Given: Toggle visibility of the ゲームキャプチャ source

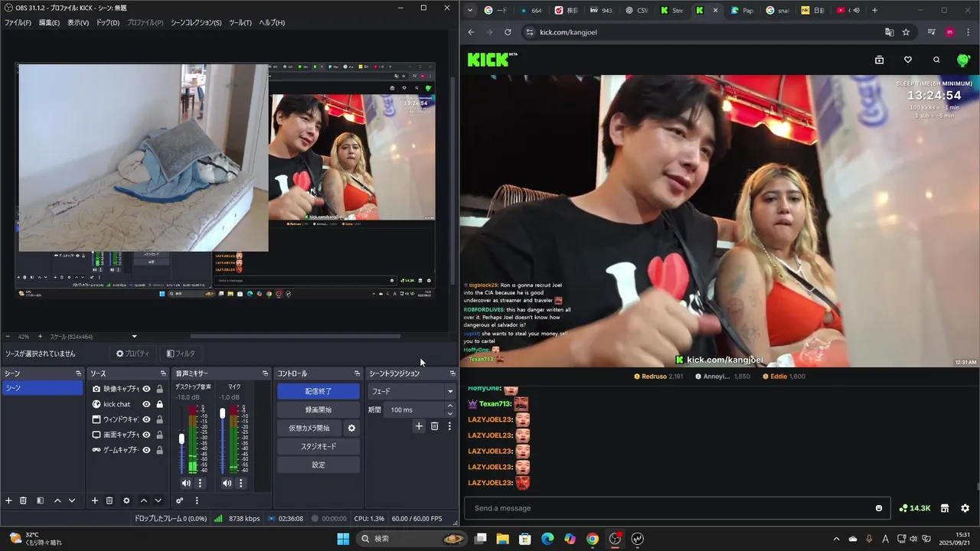Looking at the screenshot, I should tap(146, 450).
